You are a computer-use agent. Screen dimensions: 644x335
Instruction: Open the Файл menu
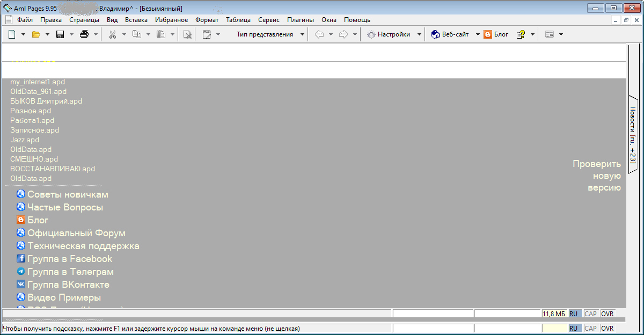click(25, 20)
